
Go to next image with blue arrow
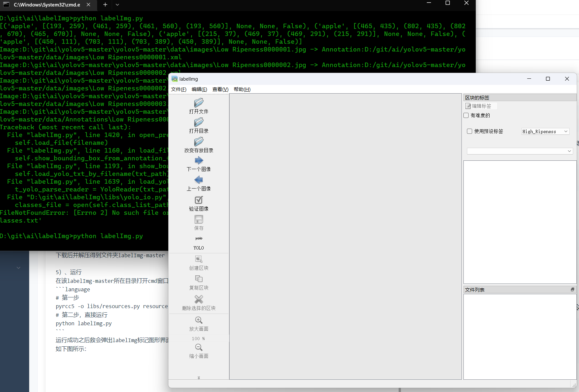click(x=199, y=161)
